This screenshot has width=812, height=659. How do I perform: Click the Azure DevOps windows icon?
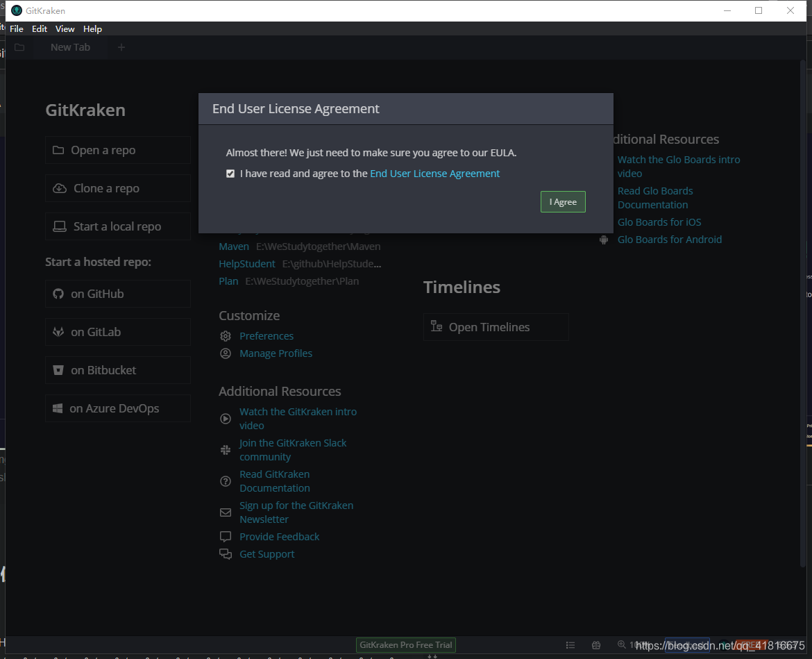tap(58, 409)
